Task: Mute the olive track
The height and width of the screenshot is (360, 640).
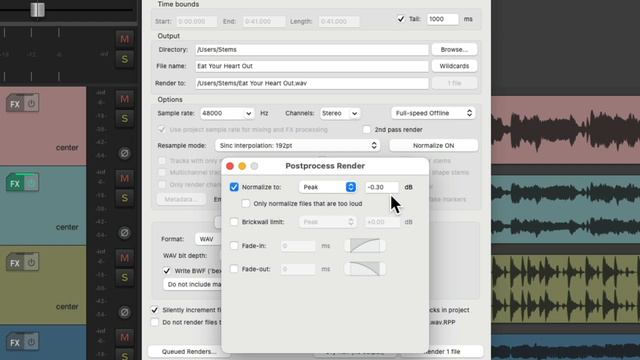Action: tap(124, 258)
